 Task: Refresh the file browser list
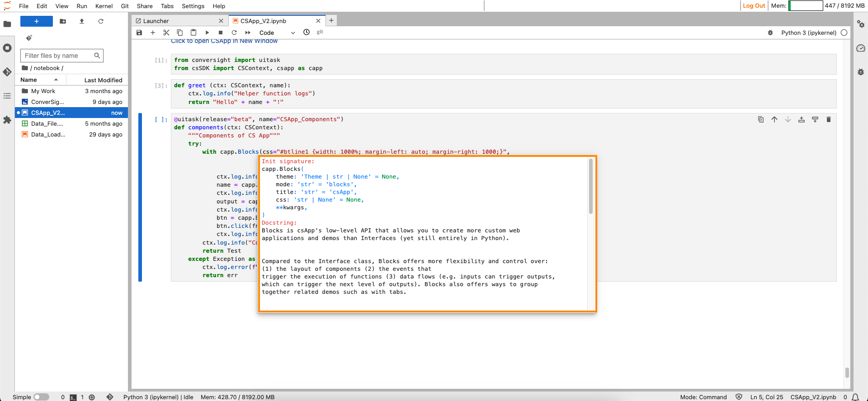pyautogui.click(x=101, y=21)
